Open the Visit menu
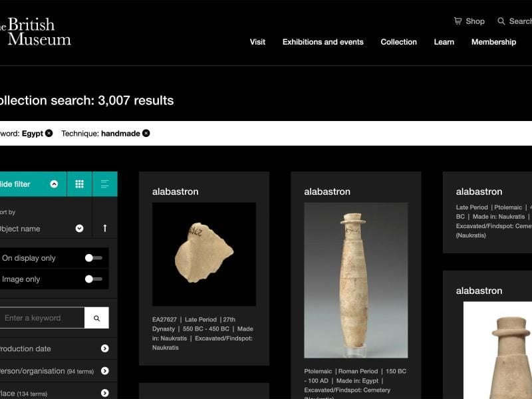Viewport: 532px width, 399px height. tap(257, 42)
